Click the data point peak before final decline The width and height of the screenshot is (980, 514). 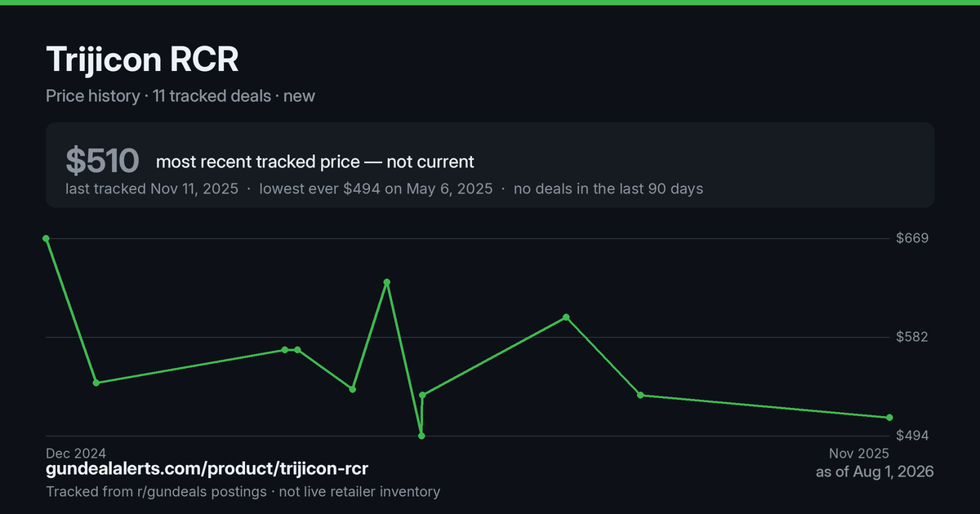click(566, 317)
